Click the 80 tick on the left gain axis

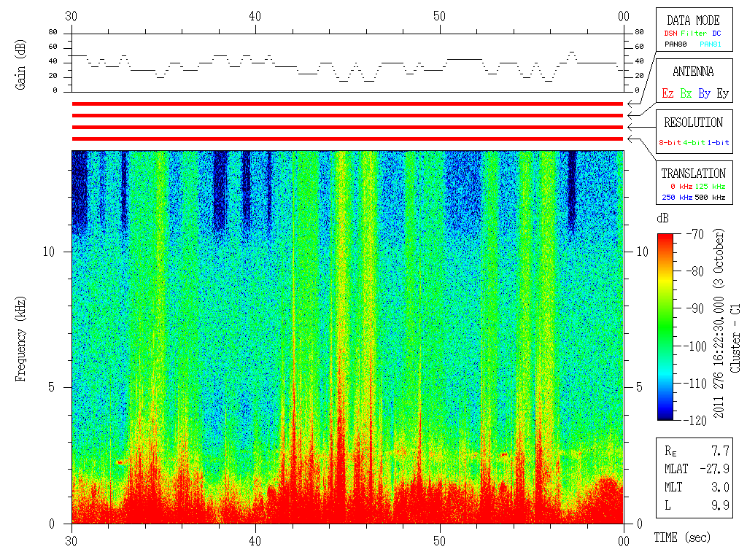53,32
